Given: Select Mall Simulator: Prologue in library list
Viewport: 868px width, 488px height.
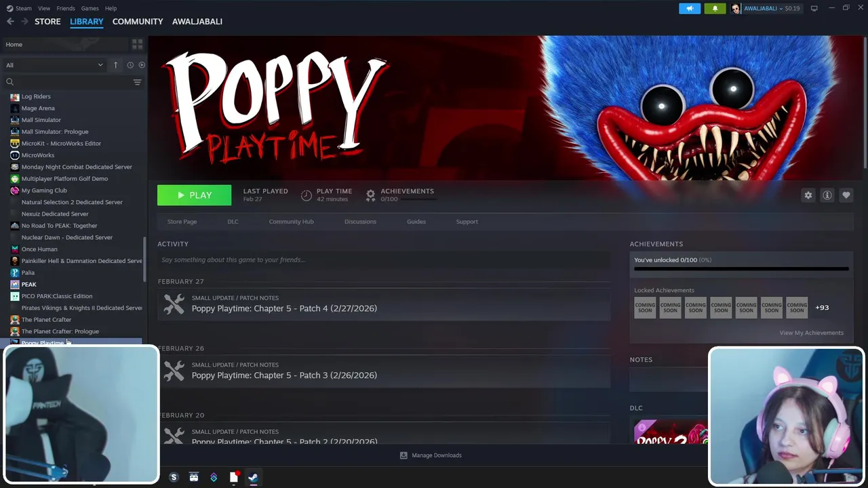Looking at the screenshot, I should tap(55, 131).
